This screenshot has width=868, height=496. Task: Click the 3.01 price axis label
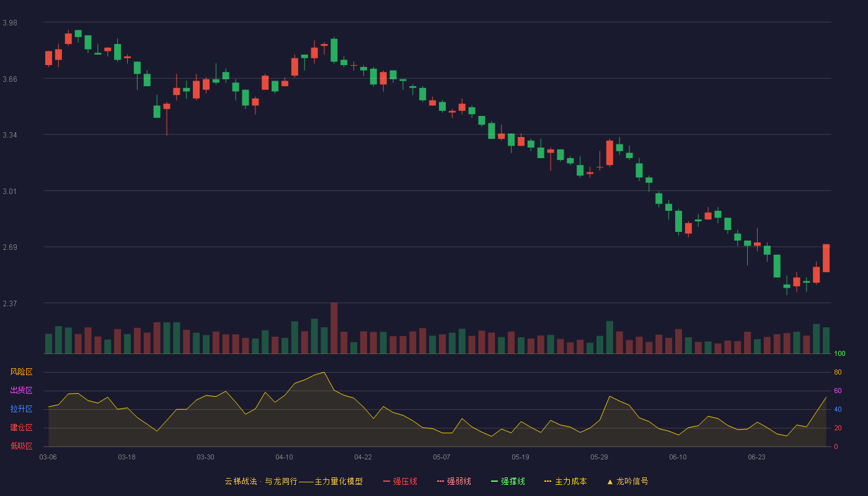(10, 191)
